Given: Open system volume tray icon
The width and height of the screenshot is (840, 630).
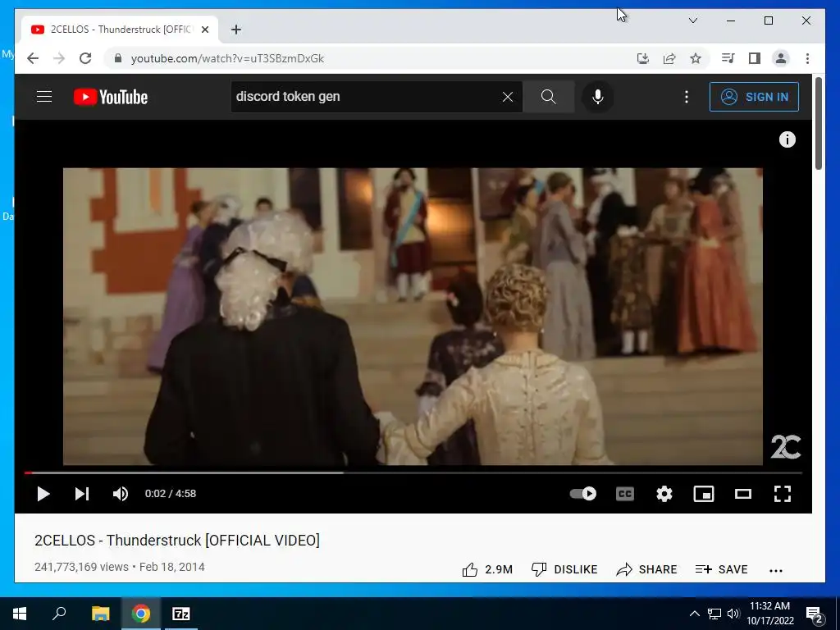Looking at the screenshot, I should 733,614.
